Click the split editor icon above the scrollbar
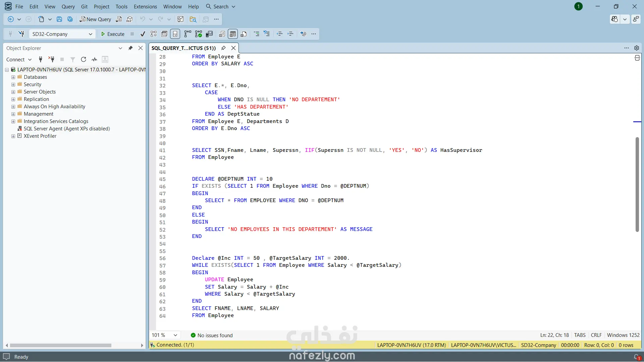 (637, 58)
